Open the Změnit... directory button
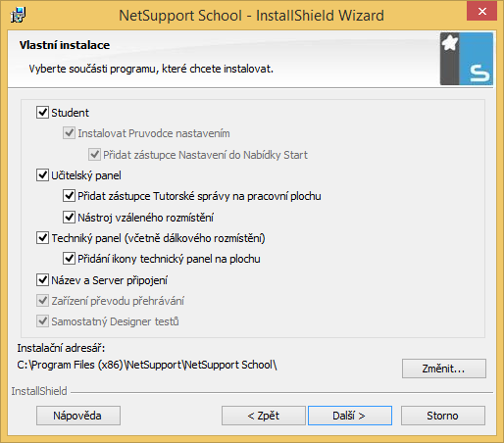This screenshot has height=443, width=504. 444,369
